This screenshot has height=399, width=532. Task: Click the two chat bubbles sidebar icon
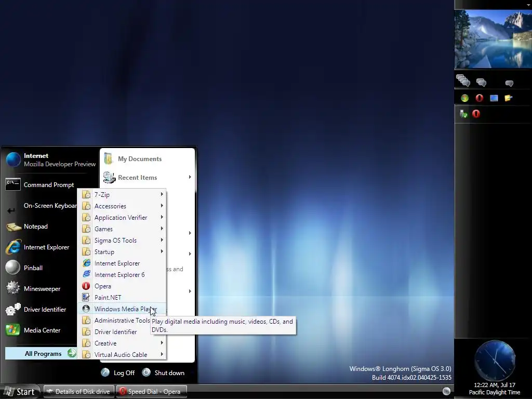[481, 82]
